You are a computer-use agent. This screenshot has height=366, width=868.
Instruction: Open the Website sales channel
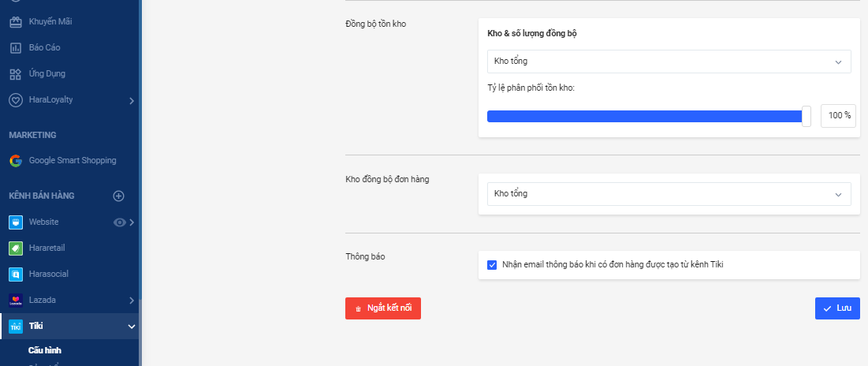44,222
